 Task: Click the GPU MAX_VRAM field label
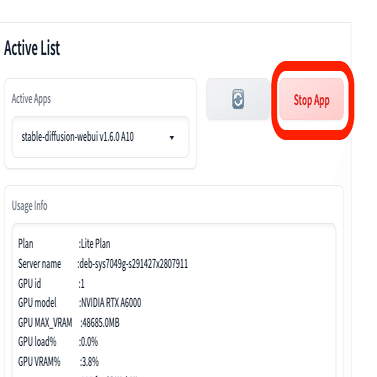[x=45, y=323]
